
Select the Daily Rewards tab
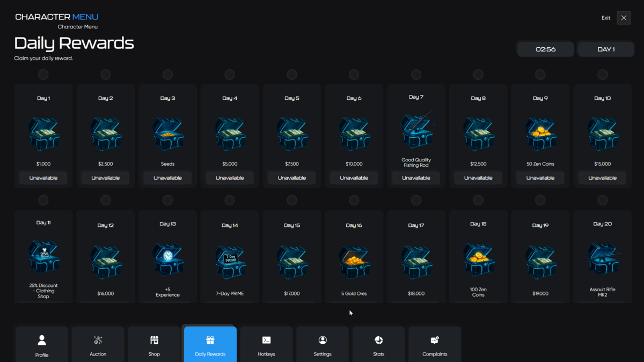pyautogui.click(x=210, y=344)
